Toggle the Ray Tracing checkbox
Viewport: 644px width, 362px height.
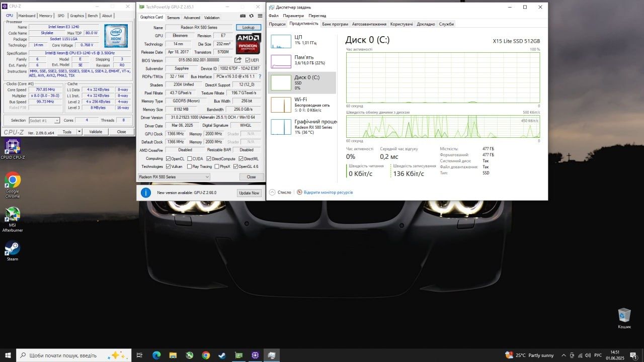[x=189, y=166]
